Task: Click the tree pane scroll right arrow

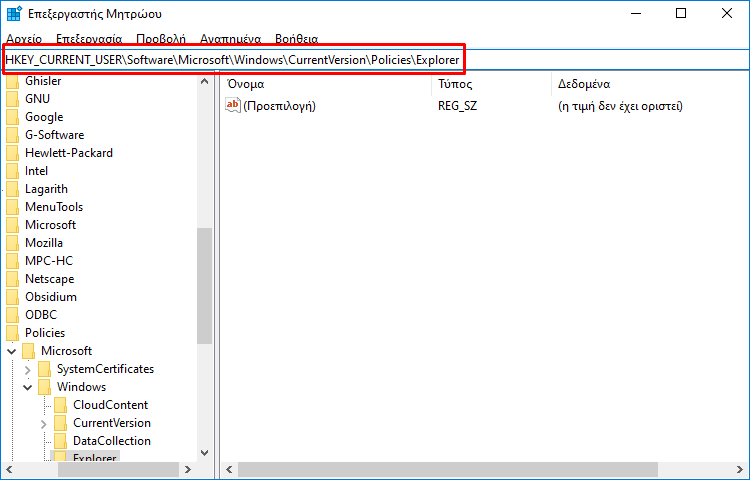Action: tap(188, 469)
